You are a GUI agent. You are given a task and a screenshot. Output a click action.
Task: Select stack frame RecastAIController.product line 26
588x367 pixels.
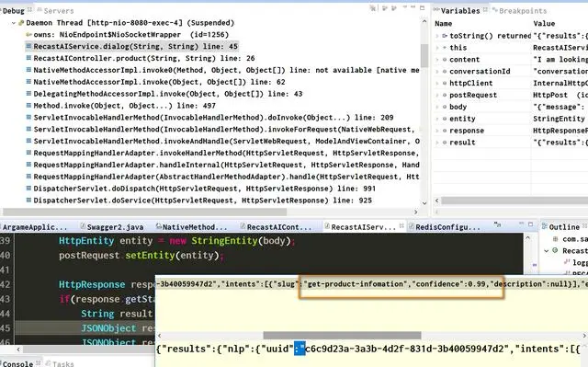[x=144, y=58]
